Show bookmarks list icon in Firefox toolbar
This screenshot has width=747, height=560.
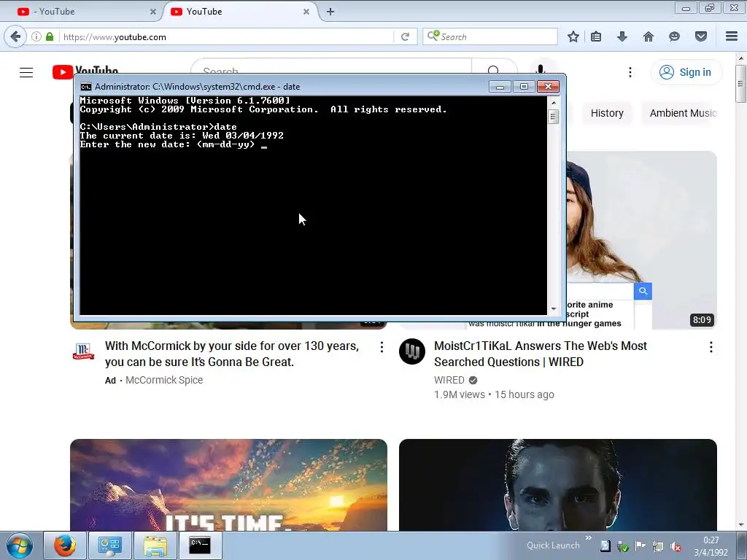click(x=596, y=36)
